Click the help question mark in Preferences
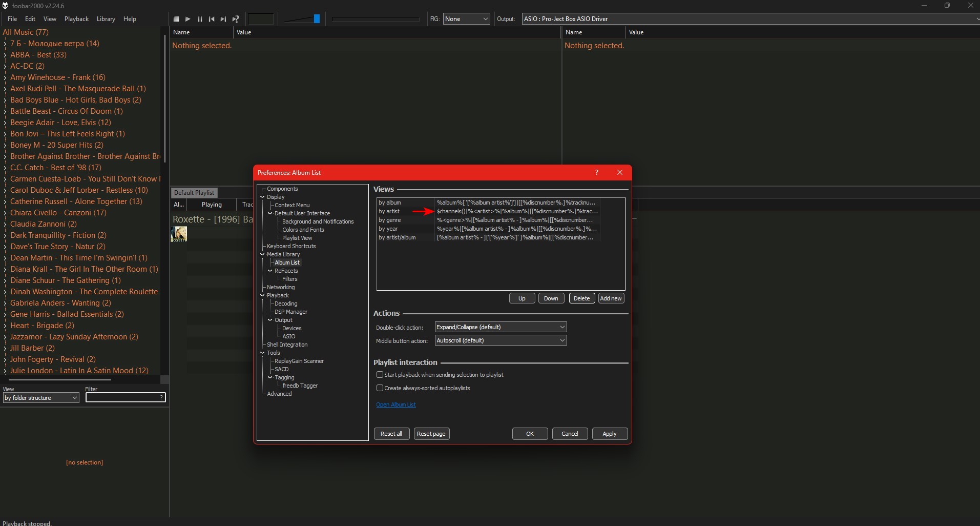980x526 pixels. 596,172
